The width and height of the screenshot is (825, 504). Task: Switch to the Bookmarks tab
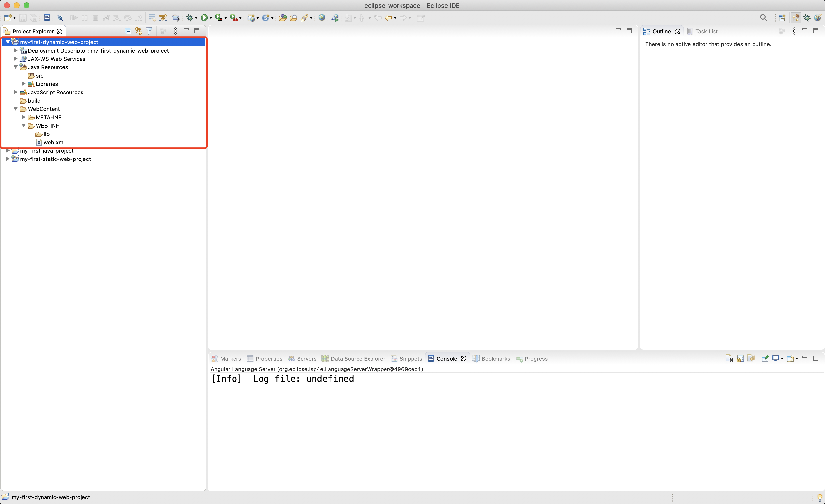[x=491, y=358]
